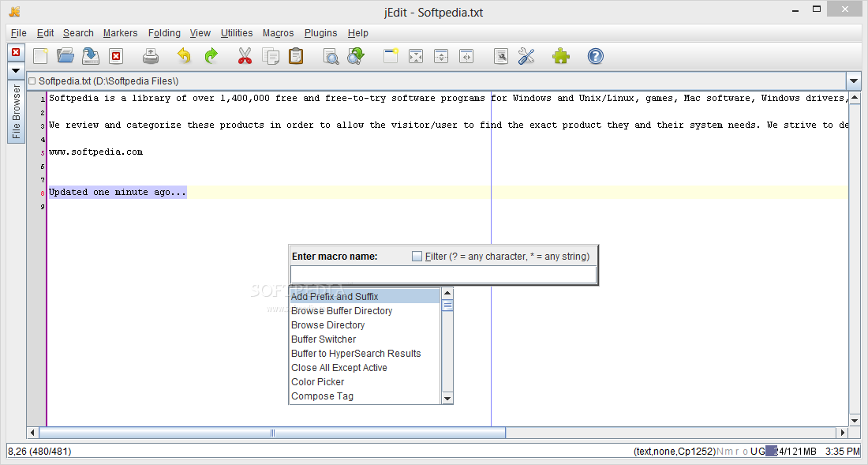The width and height of the screenshot is (868, 465).
Task: Click editor horizontal scrollbar left arrow
Action: (x=32, y=433)
